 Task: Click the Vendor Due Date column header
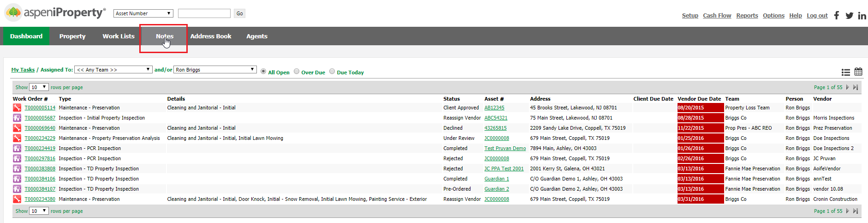click(699, 99)
